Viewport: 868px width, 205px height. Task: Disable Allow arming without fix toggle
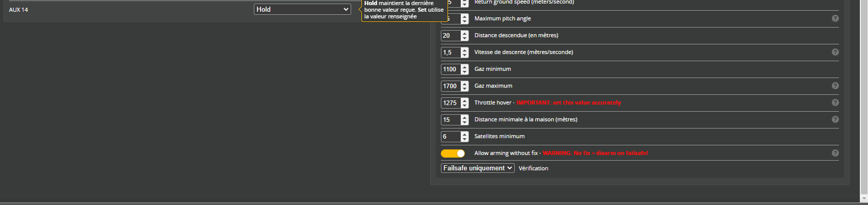point(453,153)
